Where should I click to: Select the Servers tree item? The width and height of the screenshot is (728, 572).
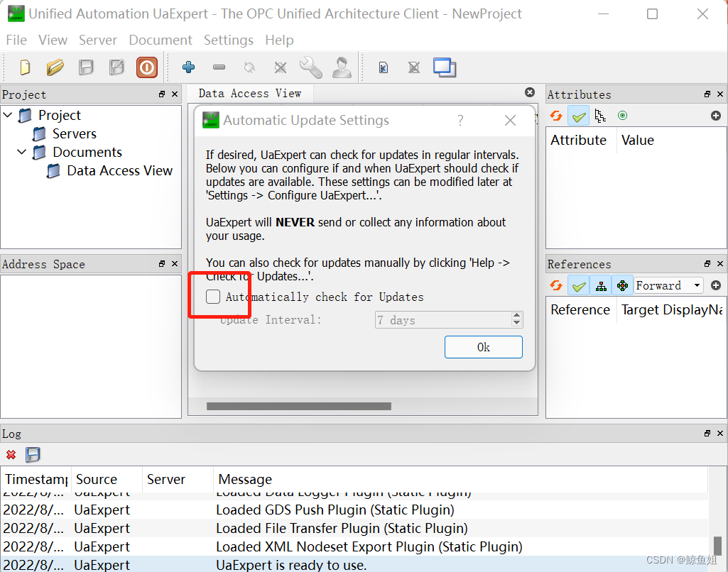coord(75,133)
